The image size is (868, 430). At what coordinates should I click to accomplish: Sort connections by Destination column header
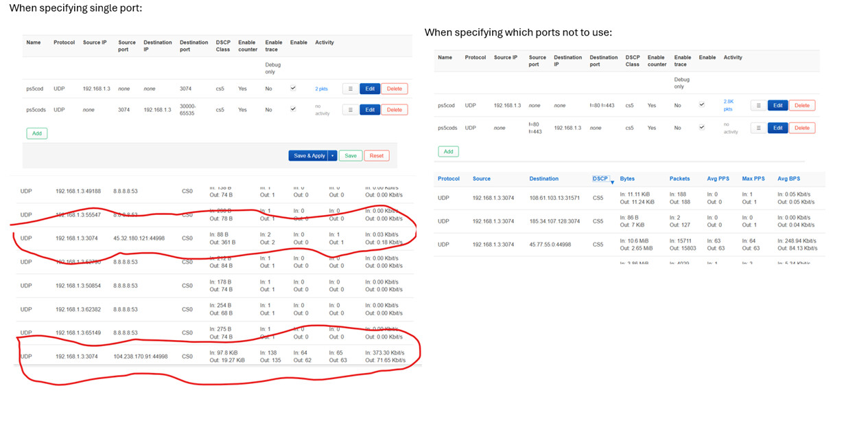pos(543,179)
